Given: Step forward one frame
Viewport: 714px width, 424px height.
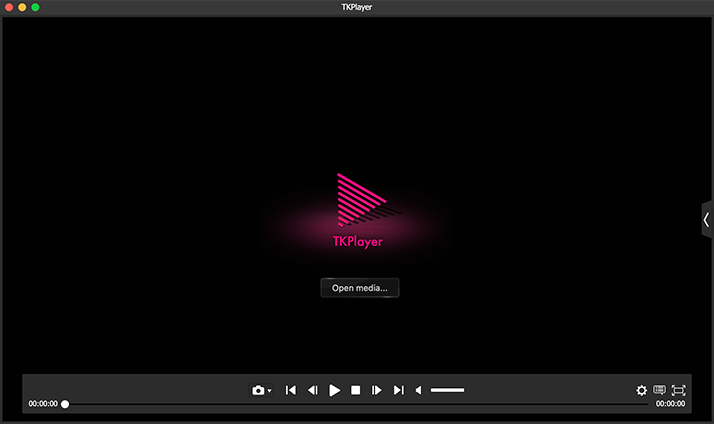Looking at the screenshot, I should click(377, 390).
